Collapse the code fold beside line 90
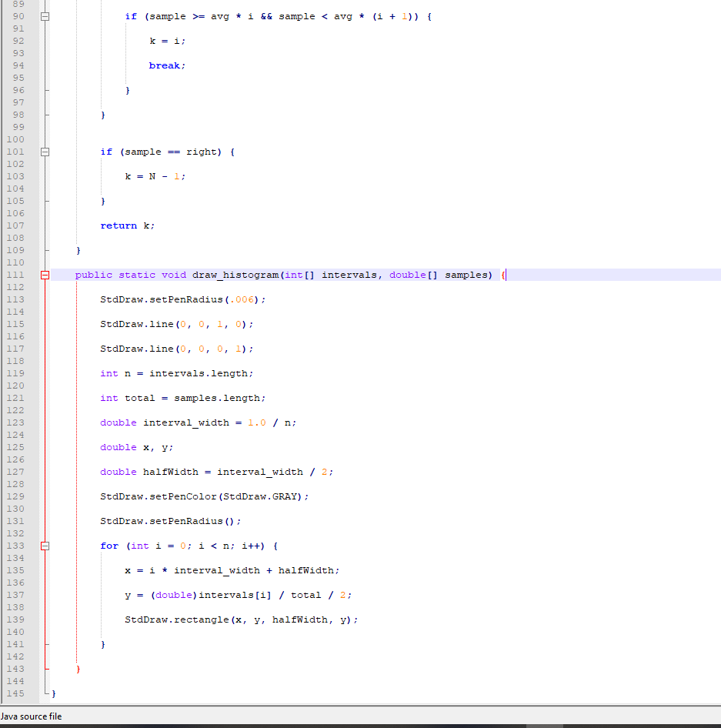 44,15
